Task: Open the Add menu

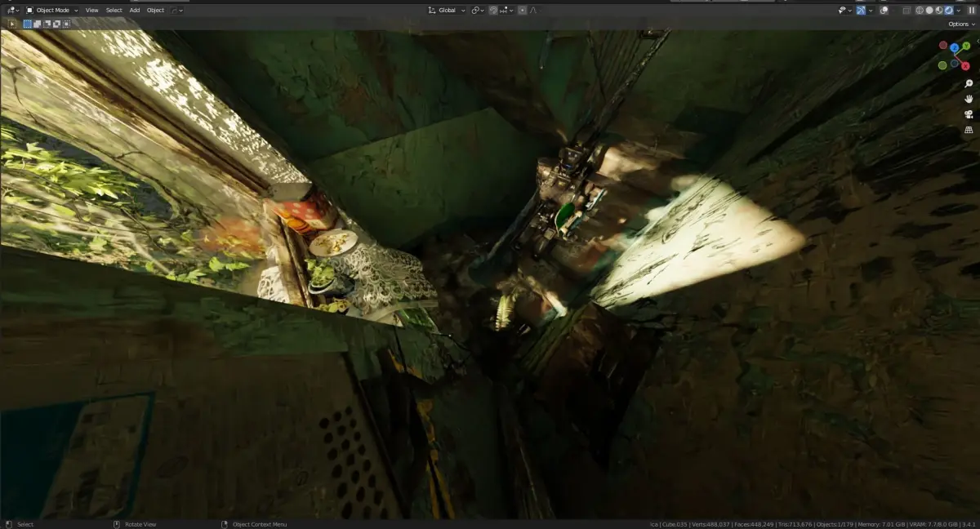Action: 135,11
